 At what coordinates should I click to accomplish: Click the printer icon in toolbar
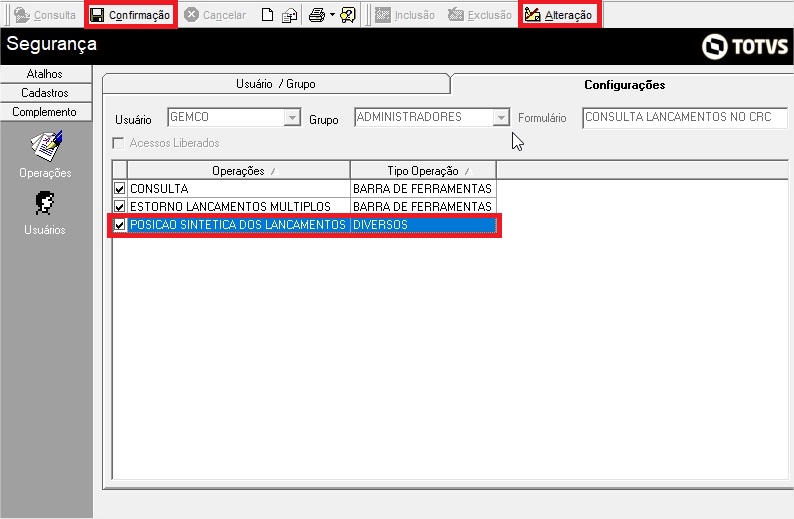(x=317, y=15)
